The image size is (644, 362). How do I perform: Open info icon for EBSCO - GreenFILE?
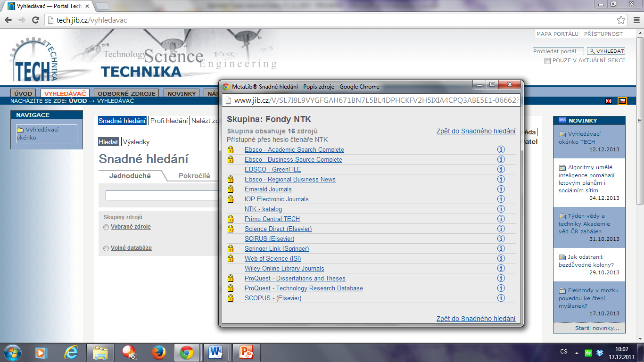click(501, 169)
